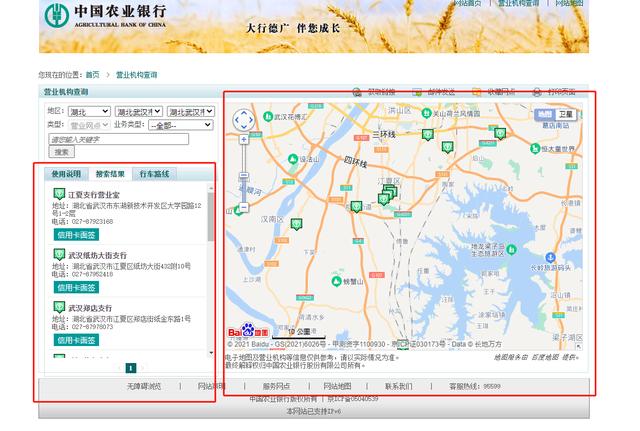Open the 服务网点 footer link
This screenshot has height=431, width=640.
pyautogui.click(x=276, y=386)
